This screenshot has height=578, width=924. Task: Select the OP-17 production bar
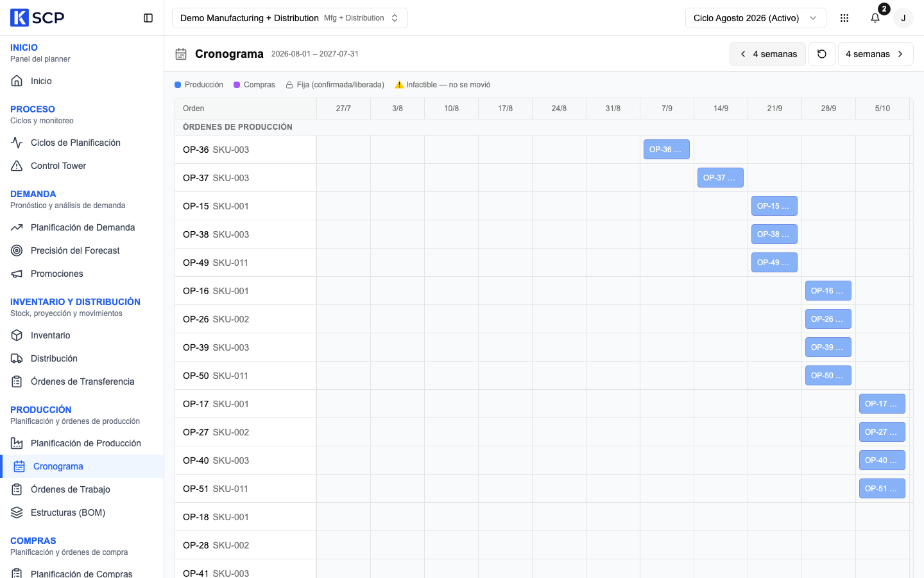882,403
